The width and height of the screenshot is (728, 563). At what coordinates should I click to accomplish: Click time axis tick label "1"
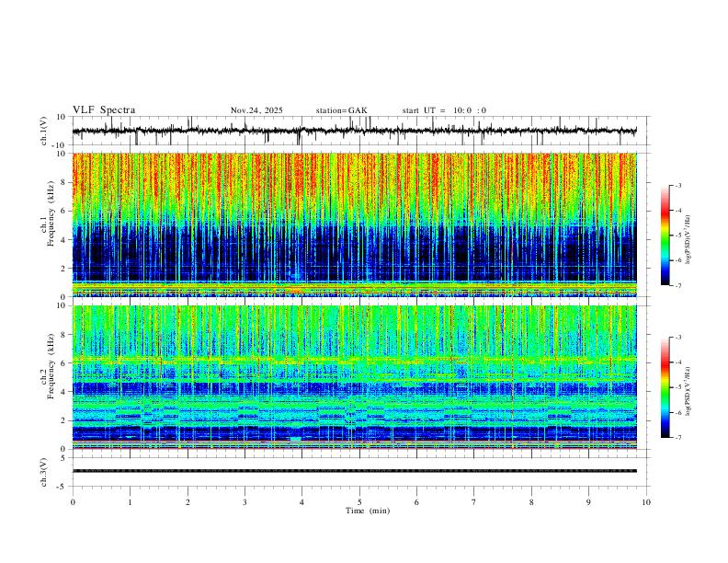[130, 502]
